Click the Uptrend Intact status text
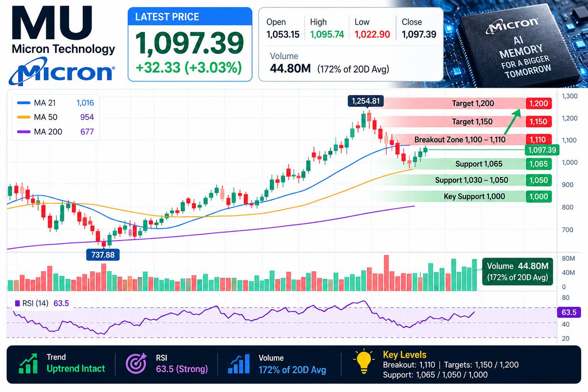 click(x=76, y=369)
